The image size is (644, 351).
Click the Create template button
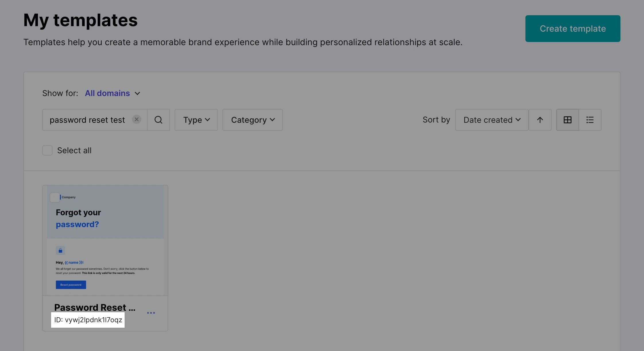point(573,29)
